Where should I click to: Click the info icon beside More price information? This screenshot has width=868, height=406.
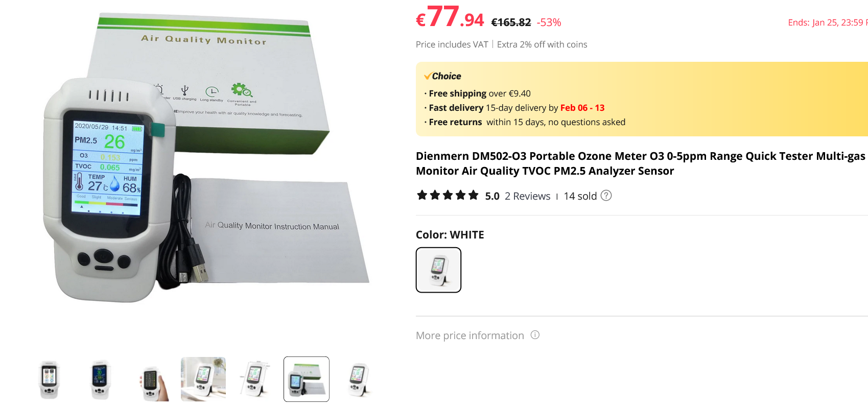[x=535, y=335]
